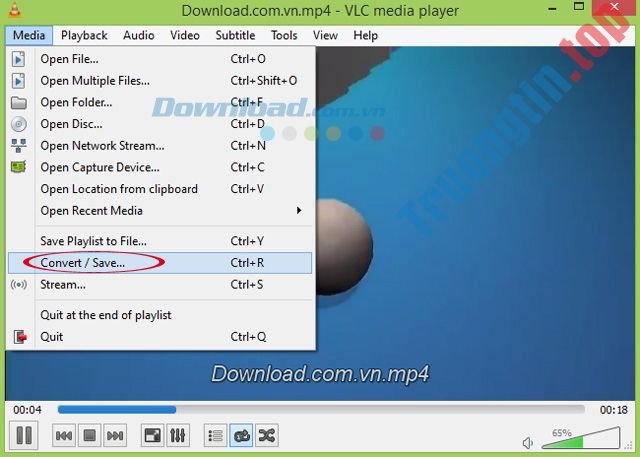Click the window resize grip corner
This screenshot has width=640, height=457.
pyautogui.click(x=628, y=446)
